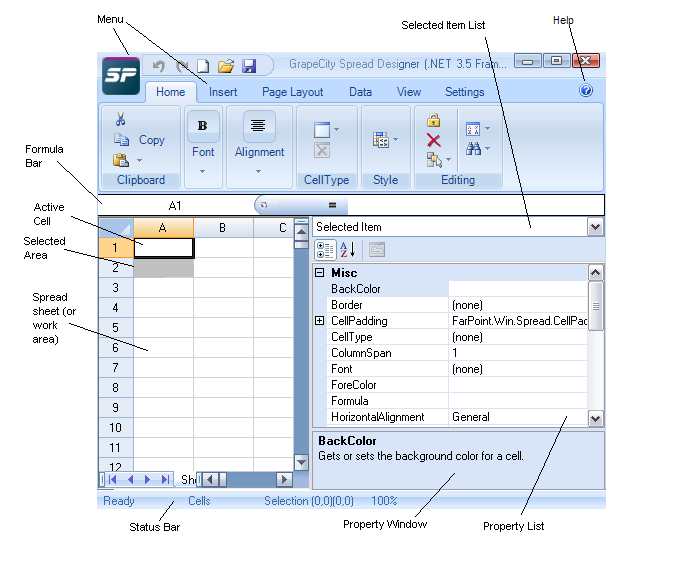678x572 pixels.
Task: Open the cell type dropdown arrow
Action: click(x=336, y=129)
